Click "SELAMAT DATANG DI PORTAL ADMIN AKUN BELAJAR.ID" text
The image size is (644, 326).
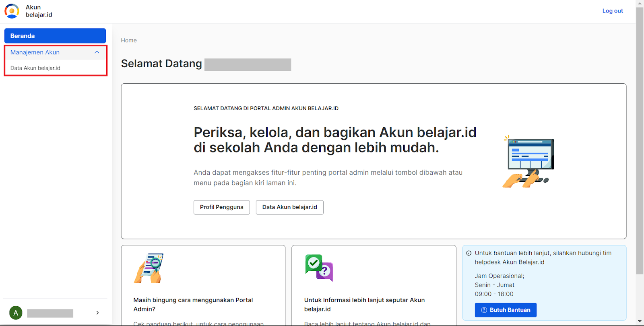266,108
